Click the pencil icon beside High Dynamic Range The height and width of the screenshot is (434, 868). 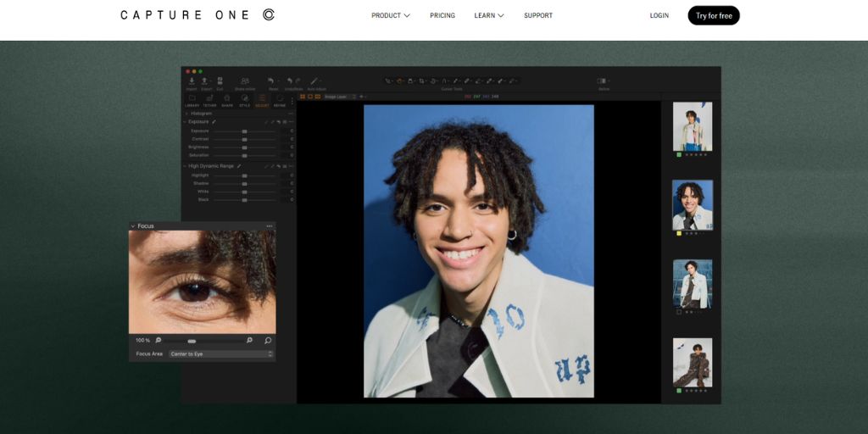[239, 166]
